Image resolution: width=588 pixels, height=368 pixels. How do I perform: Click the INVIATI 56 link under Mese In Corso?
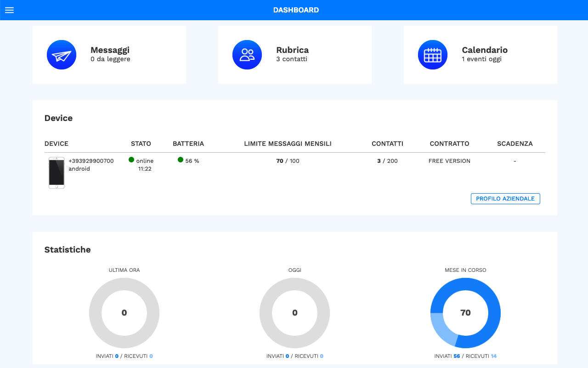click(446, 356)
